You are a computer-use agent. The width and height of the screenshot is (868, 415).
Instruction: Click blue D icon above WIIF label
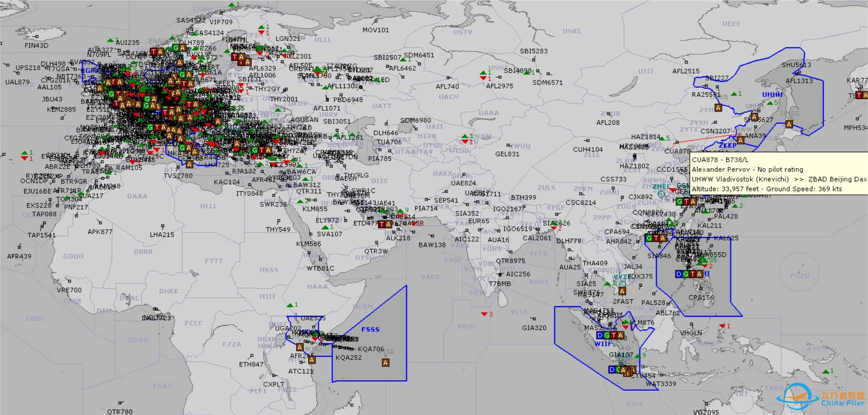tap(600, 335)
